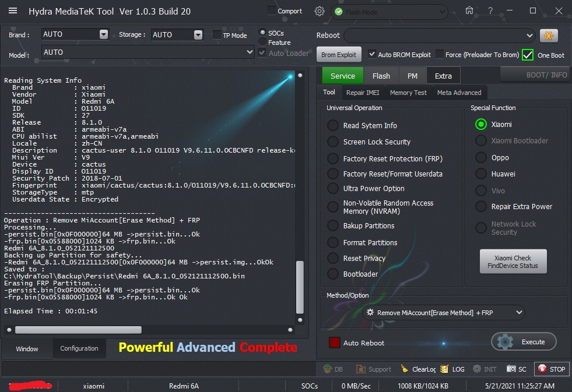Toggle the Auto Reboot checkbox

click(x=335, y=342)
